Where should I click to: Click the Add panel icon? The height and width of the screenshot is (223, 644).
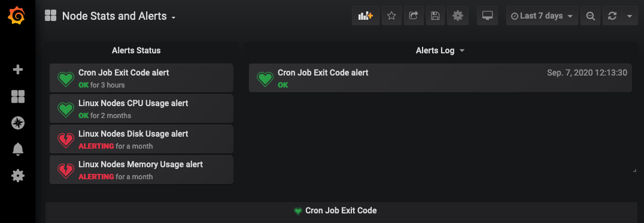[366, 16]
